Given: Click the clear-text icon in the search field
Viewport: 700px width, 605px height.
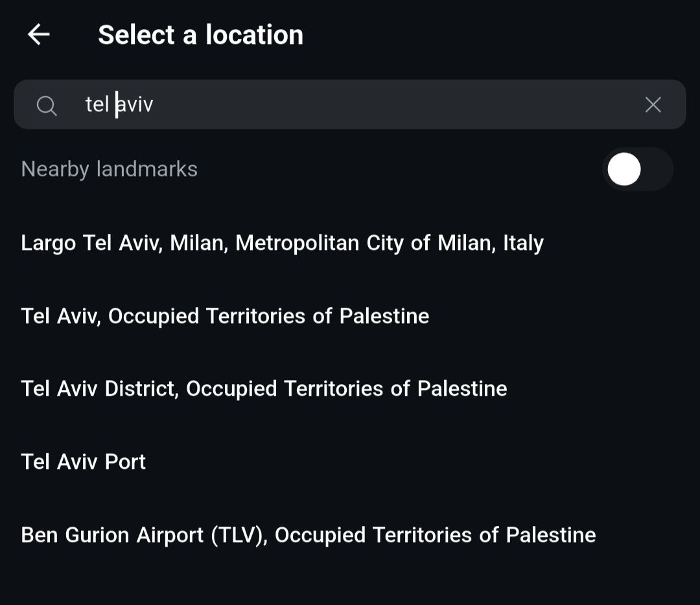Looking at the screenshot, I should pos(653,104).
